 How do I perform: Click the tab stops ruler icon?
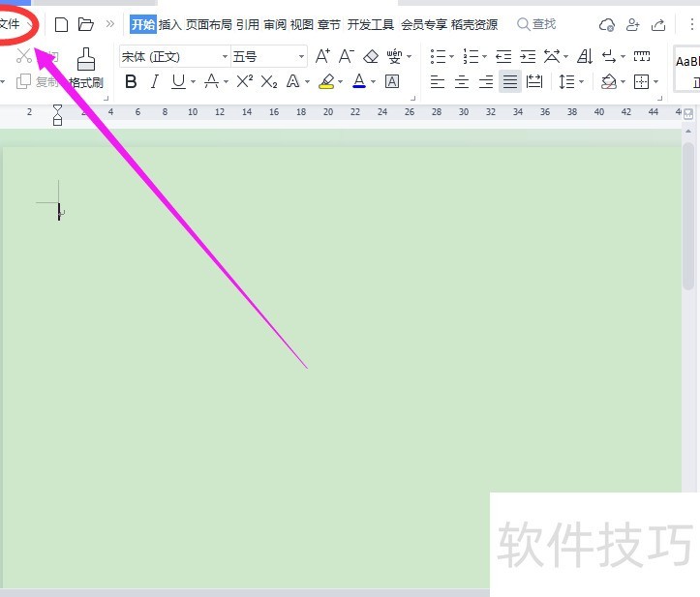[642, 56]
